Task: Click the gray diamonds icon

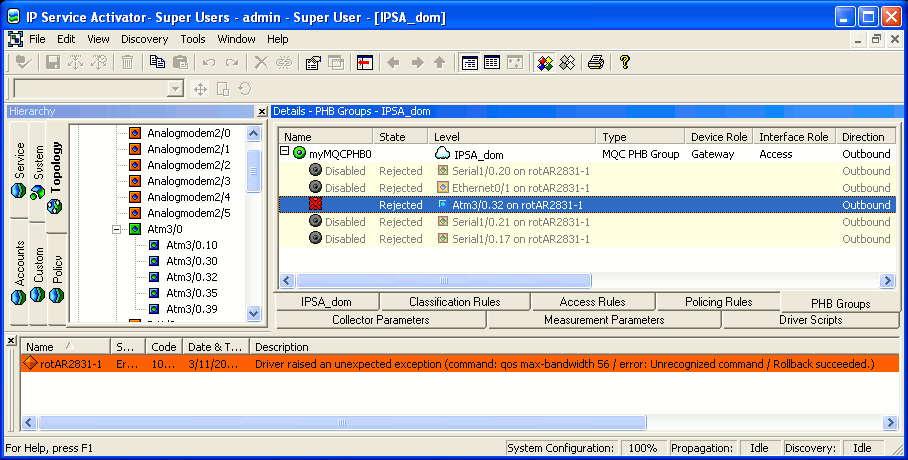Action: tap(567, 63)
